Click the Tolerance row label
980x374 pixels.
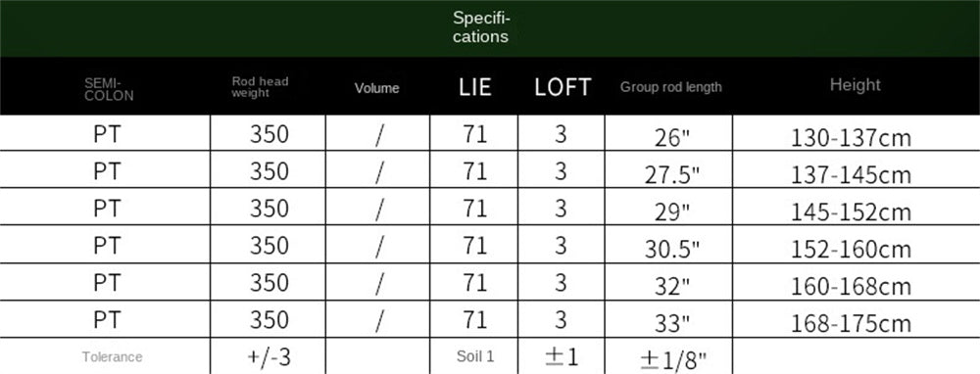coord(112,357)
